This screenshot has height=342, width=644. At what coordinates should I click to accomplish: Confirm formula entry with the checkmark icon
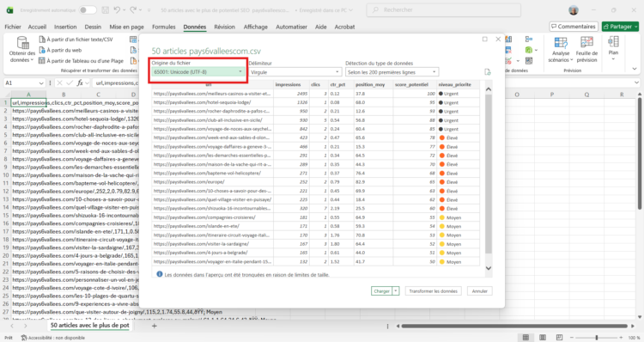tap(70, 83)
